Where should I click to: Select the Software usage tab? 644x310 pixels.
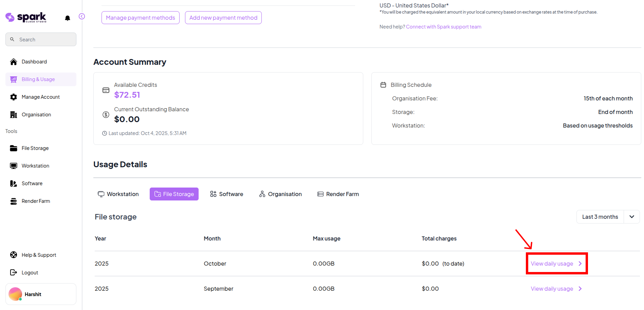click(x=227, y=194)
